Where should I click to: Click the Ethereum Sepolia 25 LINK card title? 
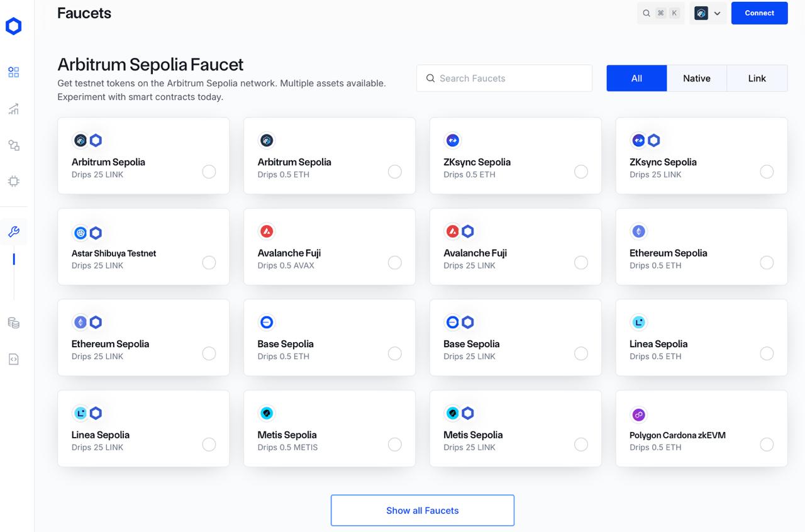coord(111,344)
